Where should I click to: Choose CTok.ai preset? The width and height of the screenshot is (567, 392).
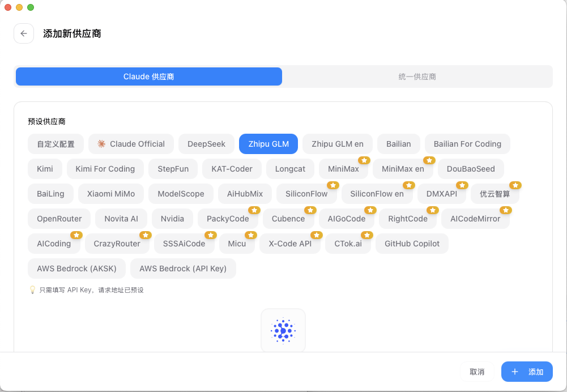[x=348, y=244]
